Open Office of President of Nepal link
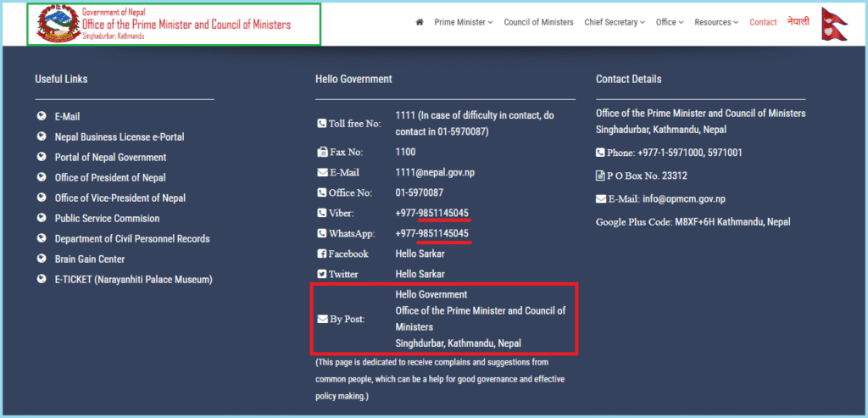The height and width of the screenshot is (418, 868). click(x=110, y=178)
